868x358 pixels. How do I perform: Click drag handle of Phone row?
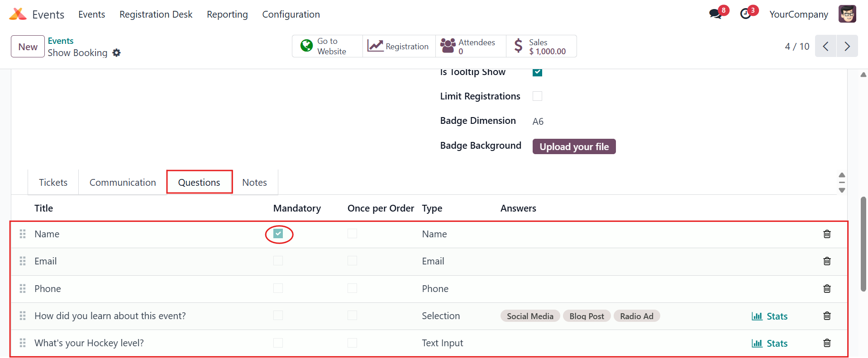(23, 288)
